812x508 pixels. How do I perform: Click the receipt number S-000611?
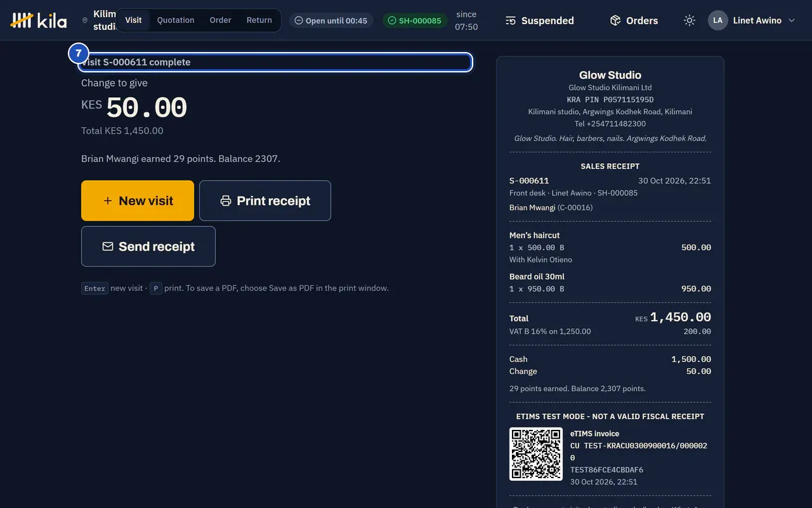pos(529,181)
